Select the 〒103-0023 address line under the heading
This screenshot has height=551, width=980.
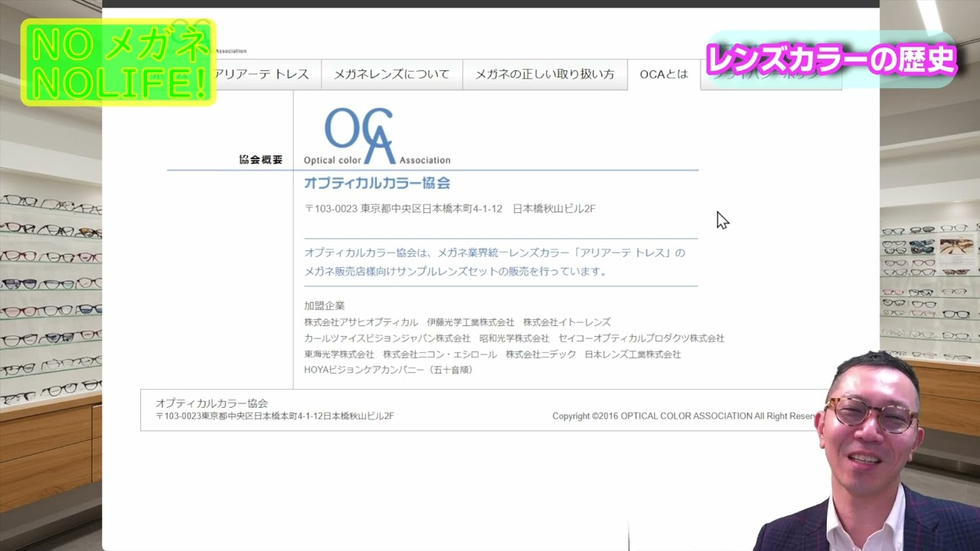[x=450, y=209]
